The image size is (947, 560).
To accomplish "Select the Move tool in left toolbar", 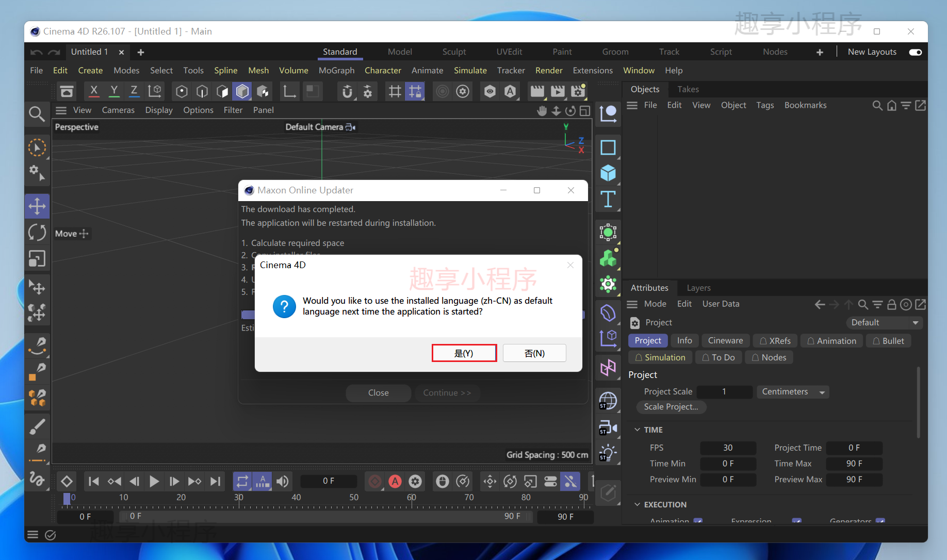I will click(37, 207).
